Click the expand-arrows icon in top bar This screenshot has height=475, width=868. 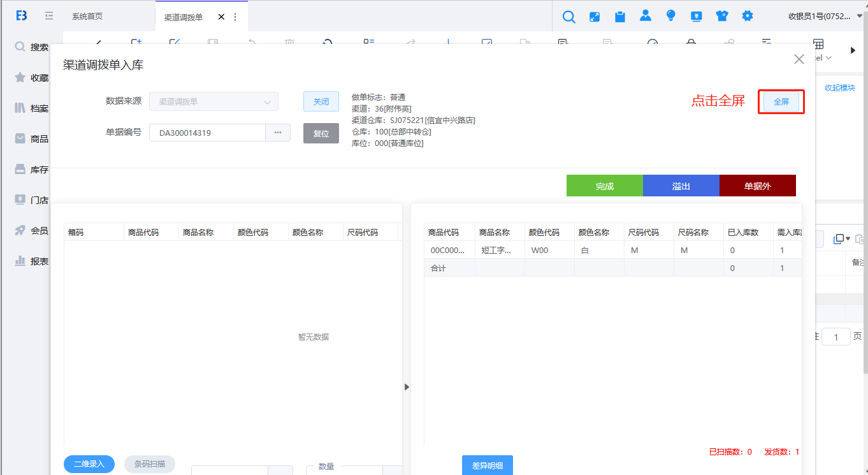(595, 17)
